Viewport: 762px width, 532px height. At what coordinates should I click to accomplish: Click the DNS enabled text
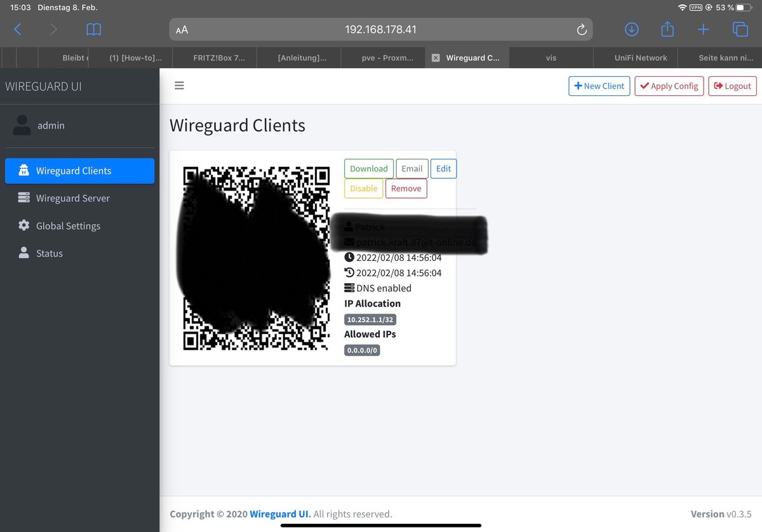pos(384,288)
